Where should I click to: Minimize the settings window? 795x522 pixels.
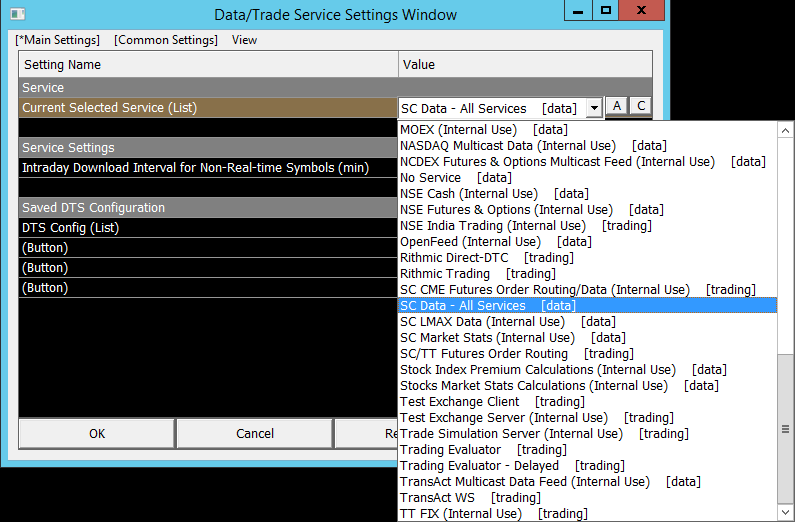(x=578, y=11)
